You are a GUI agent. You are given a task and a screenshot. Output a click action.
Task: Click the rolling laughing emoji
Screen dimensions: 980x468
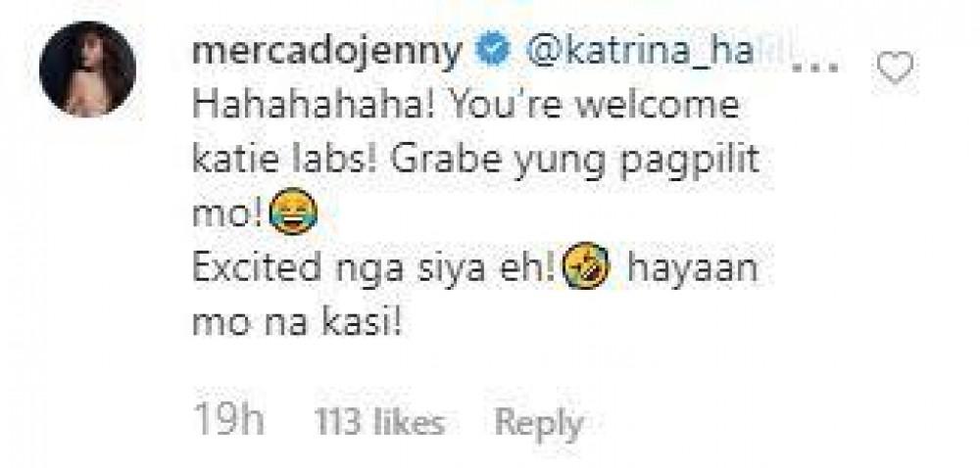click(x=586, y=265)
